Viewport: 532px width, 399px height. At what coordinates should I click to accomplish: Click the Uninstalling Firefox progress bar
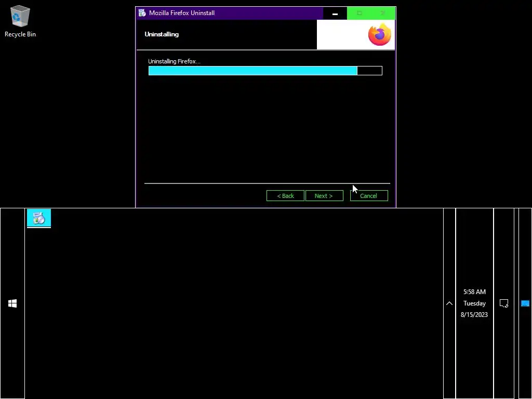click(265, 71)
